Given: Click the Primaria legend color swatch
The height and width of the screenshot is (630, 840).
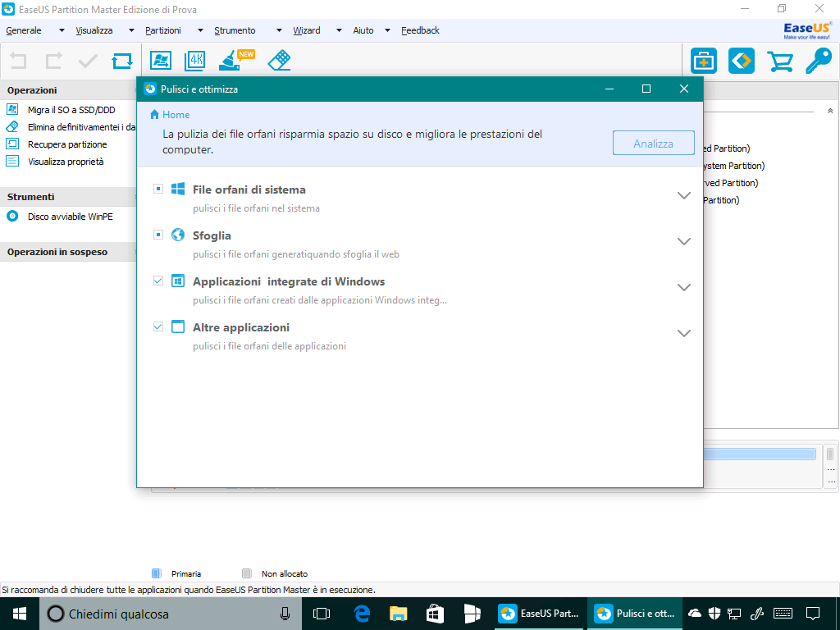Looking at the screenshot, I should (x=157, y=573).
